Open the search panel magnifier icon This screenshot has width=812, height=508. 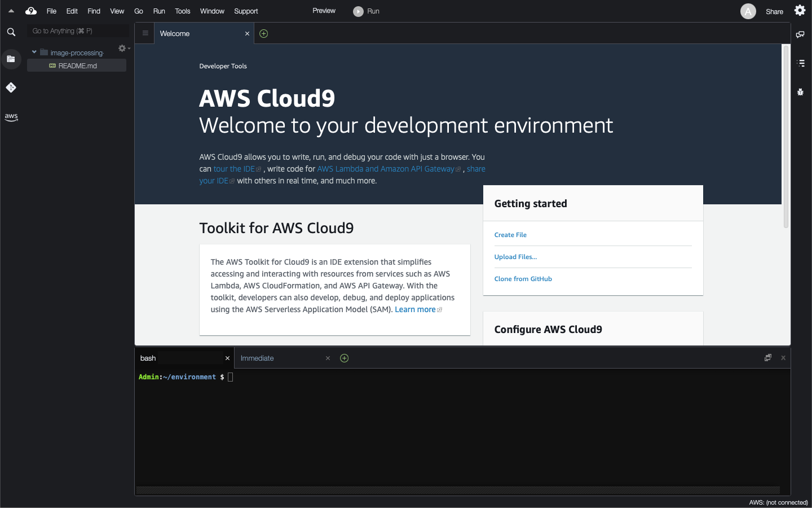(11, 32)
